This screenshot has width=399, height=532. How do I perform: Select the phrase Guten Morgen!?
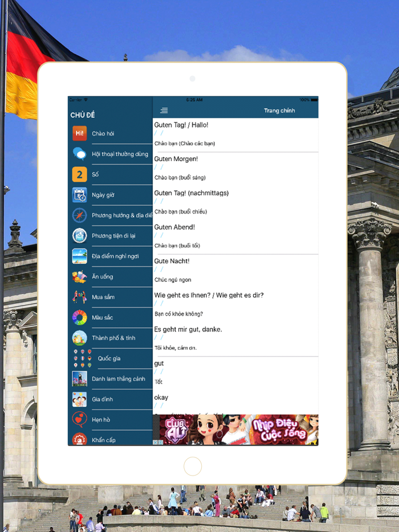click(176, 159)
